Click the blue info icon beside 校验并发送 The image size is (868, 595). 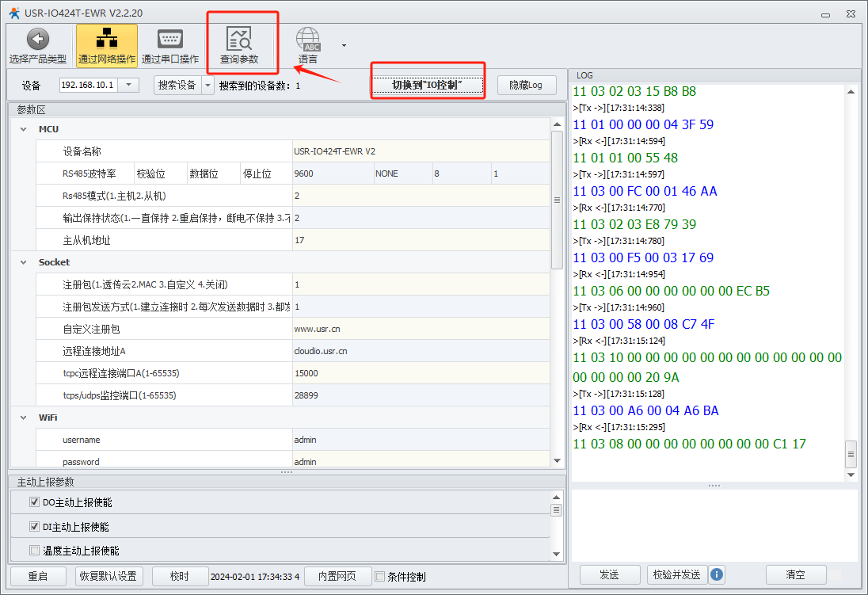(x=716, y=574)
